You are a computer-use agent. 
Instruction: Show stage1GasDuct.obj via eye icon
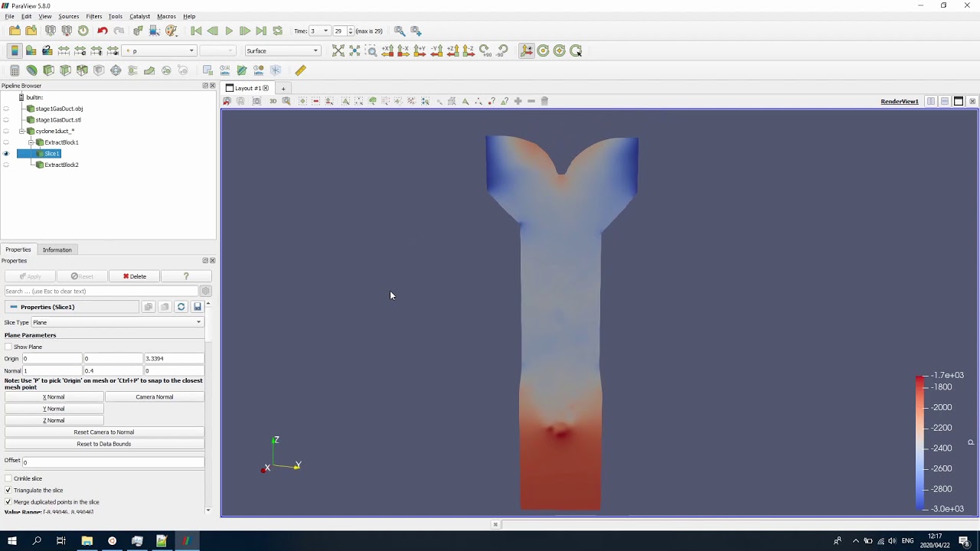point(6,109)
